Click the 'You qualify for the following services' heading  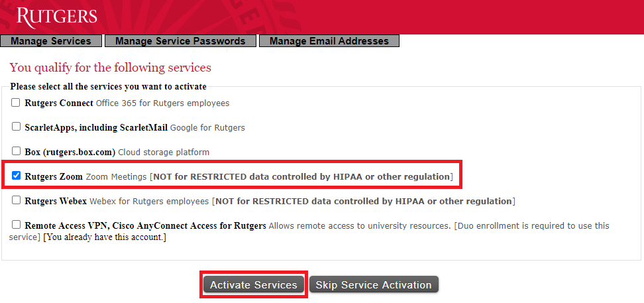(110, 67)
